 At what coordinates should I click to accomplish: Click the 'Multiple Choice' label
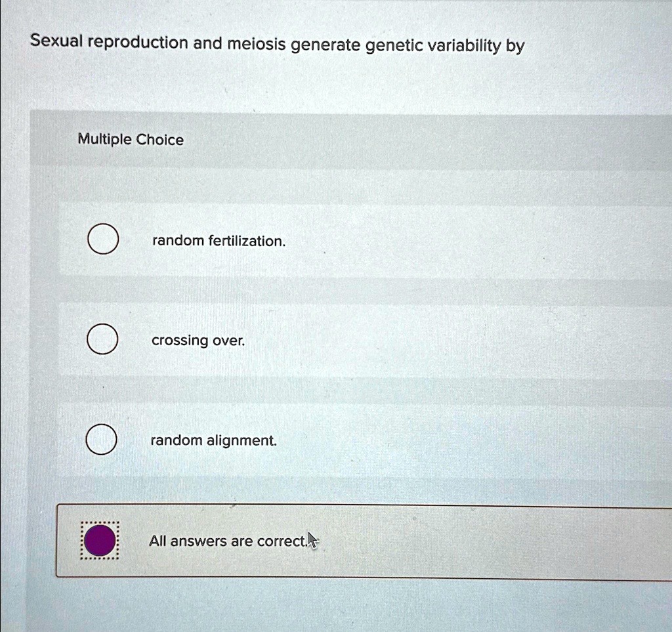(130, 139)
